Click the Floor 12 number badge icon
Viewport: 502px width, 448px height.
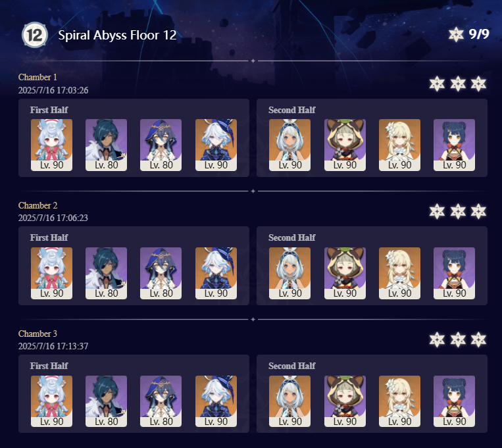pyautogui.click(x=35, y=35)
